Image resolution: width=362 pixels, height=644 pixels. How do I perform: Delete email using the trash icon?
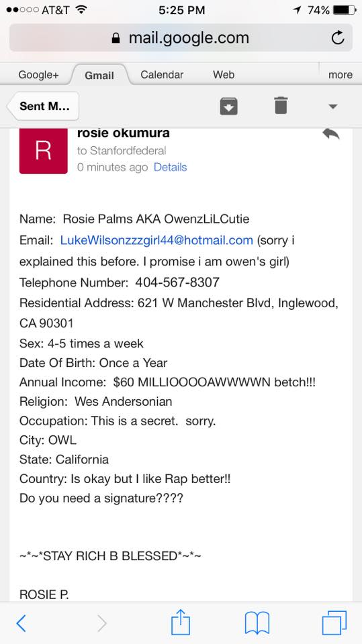[x=281, y=105]
